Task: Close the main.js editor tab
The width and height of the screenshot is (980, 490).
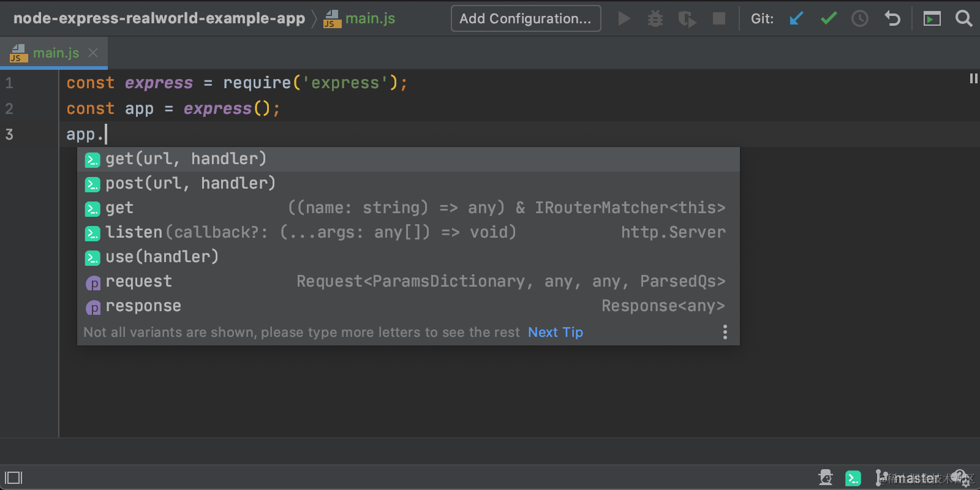Action: [93, 53]
